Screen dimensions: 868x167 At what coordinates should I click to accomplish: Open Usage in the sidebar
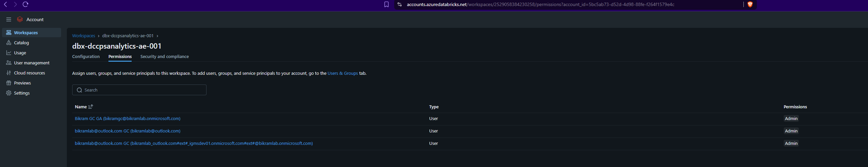[32, 53]
